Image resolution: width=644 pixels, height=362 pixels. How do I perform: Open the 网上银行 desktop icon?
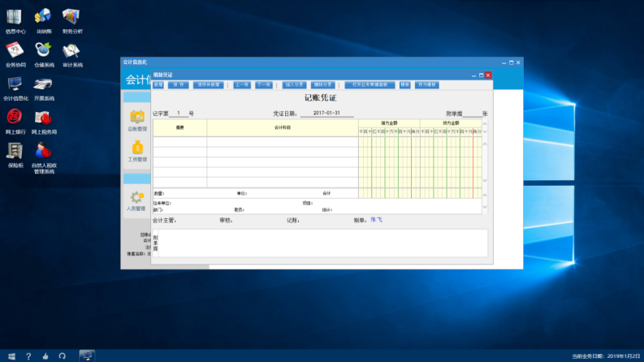point(15,122)
